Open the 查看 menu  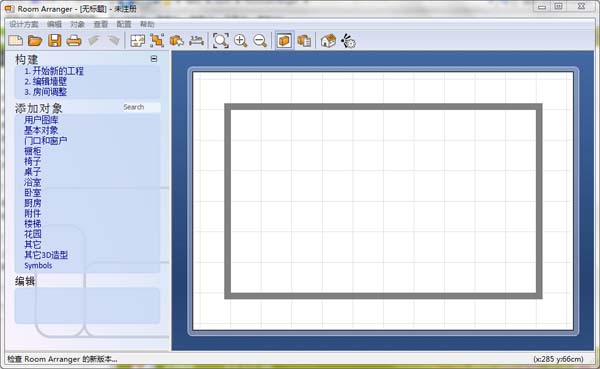pyautogui.click(x=101, y=24)
